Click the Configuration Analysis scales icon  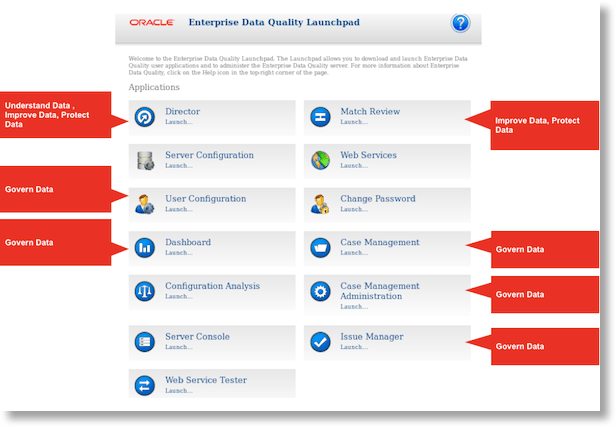(x=145, y=291)
